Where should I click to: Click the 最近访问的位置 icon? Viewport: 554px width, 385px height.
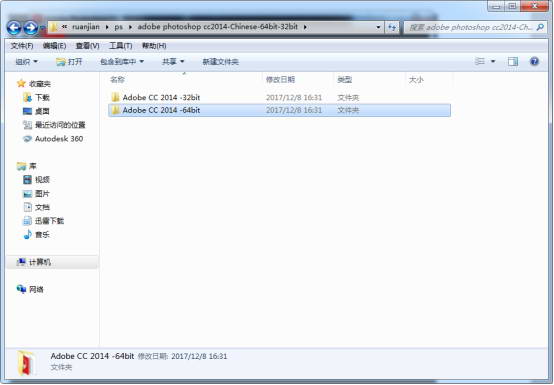[27, 125]
